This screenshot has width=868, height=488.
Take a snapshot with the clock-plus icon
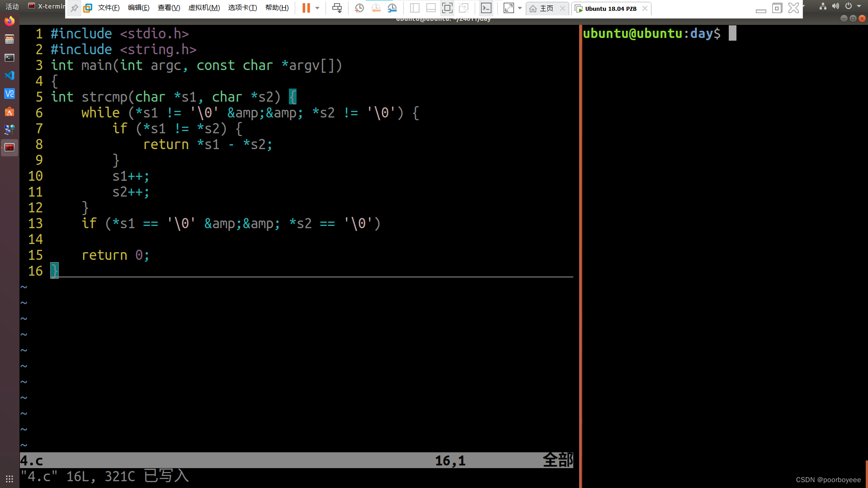(359, 8)
